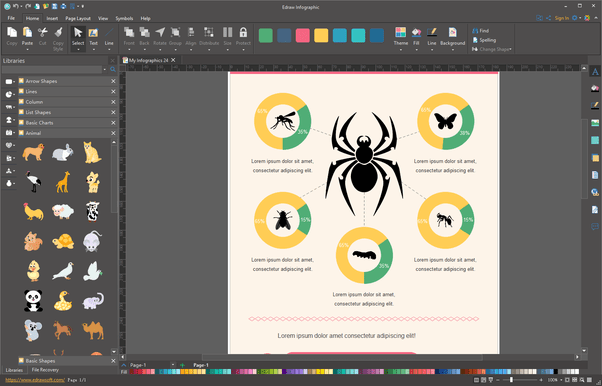Click the Cut scissors icon
Image resolution: width=602 pixels, height=386 pixels.
click(x=43, y=33)
